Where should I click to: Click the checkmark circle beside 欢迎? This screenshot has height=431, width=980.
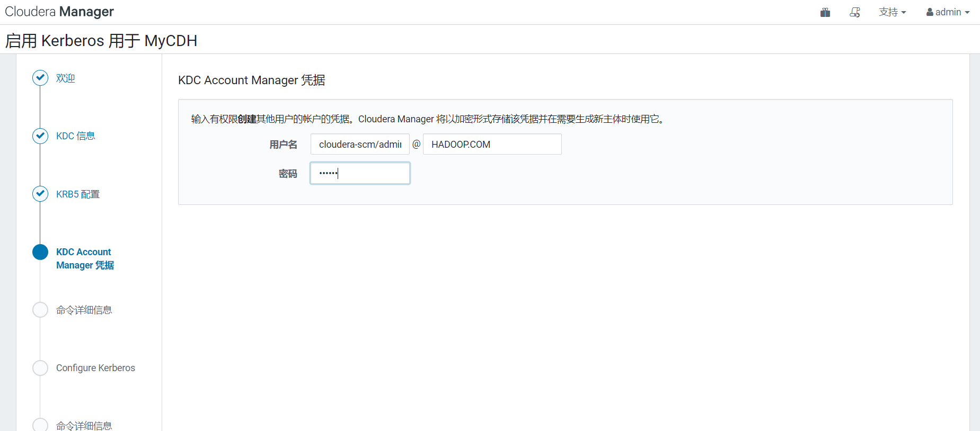40,78
